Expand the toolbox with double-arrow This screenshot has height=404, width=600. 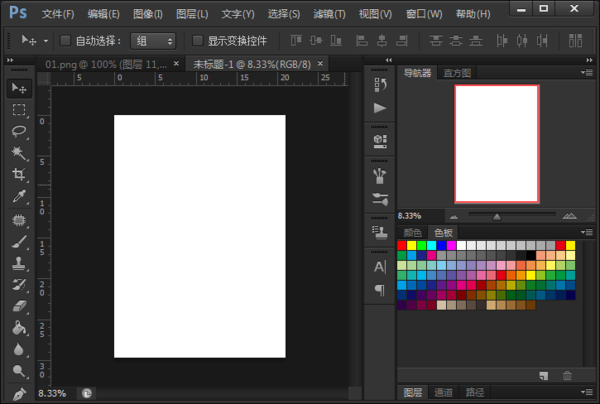[10, 60]
